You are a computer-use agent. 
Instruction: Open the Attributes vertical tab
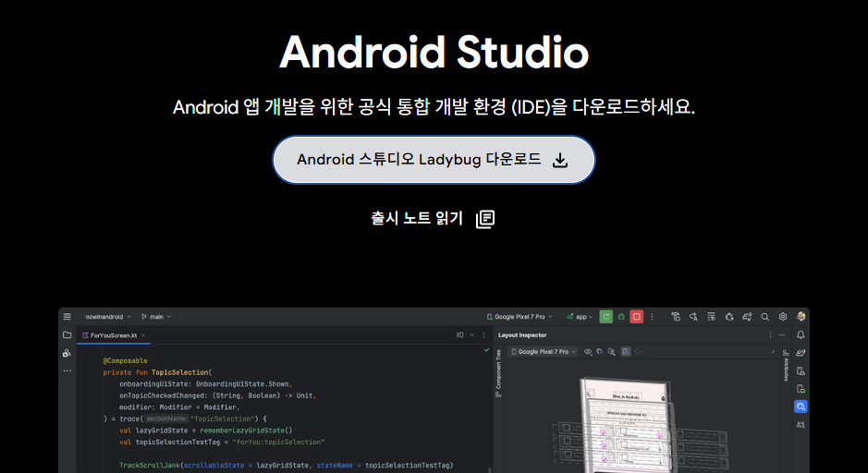point(786,366)
